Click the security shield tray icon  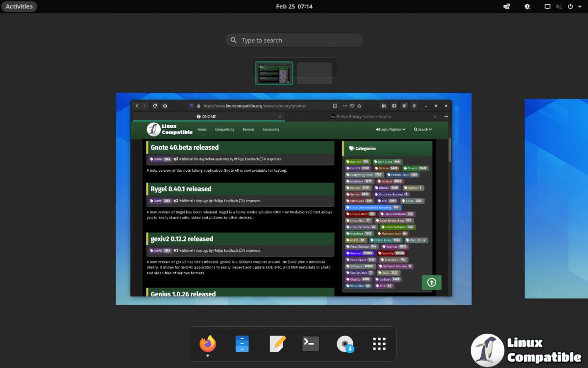pos(528,6)
